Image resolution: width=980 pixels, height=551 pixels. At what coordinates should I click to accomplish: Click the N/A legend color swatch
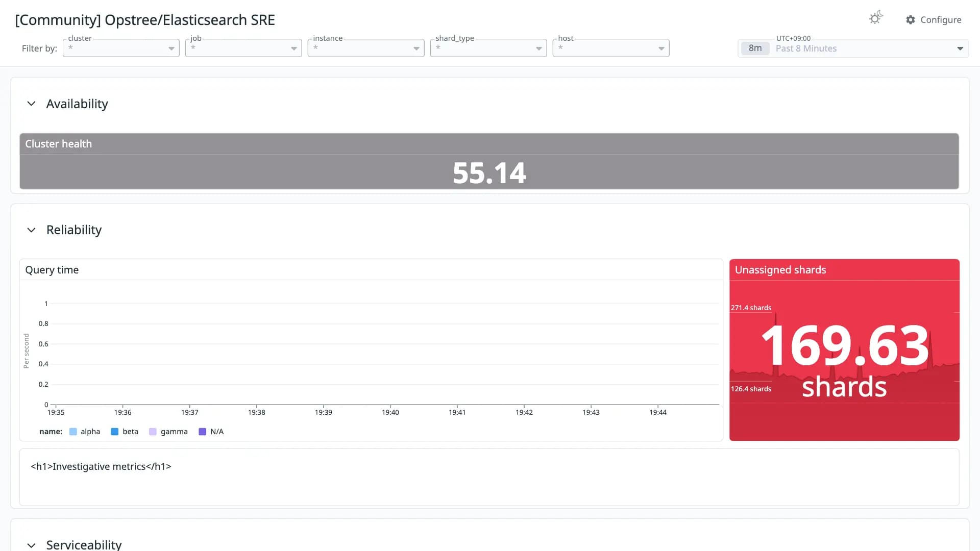click(x=202, y=432)
